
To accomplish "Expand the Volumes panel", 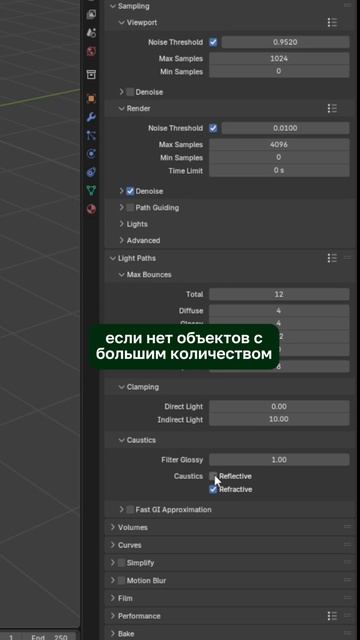I will pos(113,527).
